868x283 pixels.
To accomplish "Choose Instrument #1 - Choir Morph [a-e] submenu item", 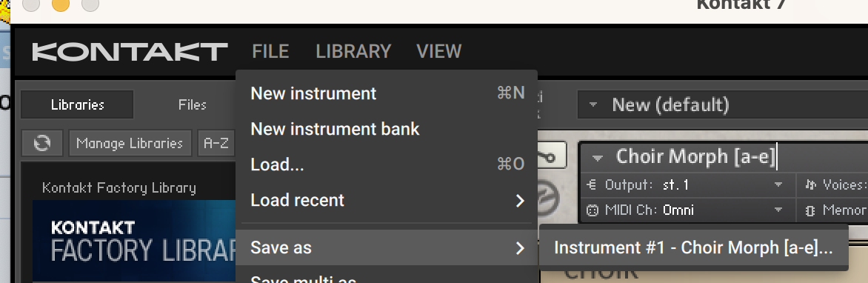I will coord(693,247).
